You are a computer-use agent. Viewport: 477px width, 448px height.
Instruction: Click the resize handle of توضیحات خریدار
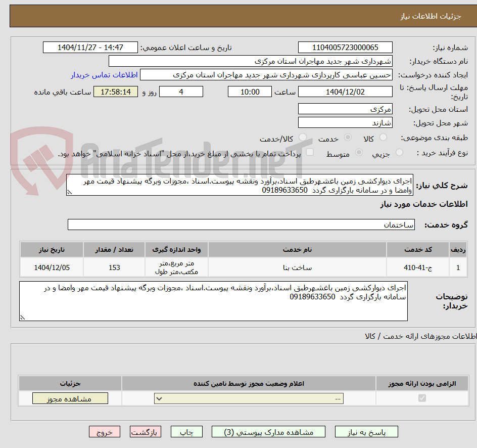[22, 318]
